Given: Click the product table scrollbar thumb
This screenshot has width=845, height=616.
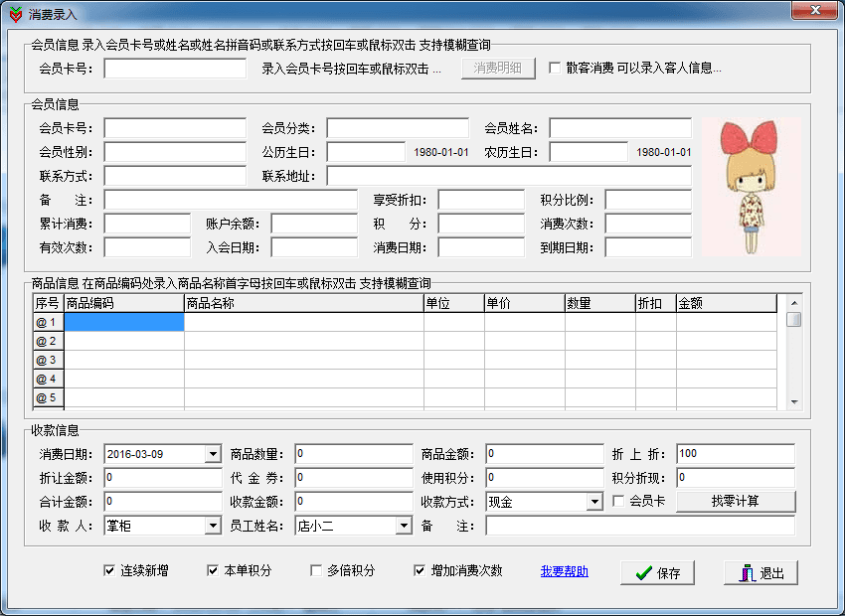Looking at the screenshot, I should coord(794,319).
